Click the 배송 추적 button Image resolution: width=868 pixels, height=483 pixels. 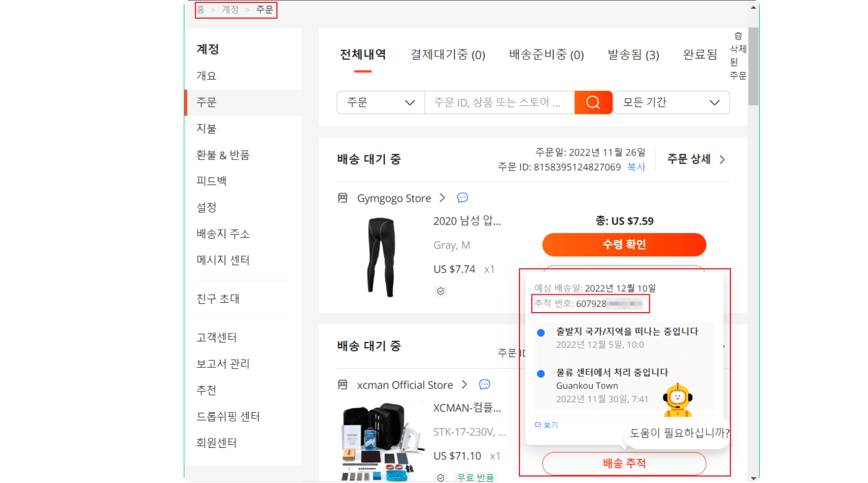pyautogui.click(x=624, y=463)
